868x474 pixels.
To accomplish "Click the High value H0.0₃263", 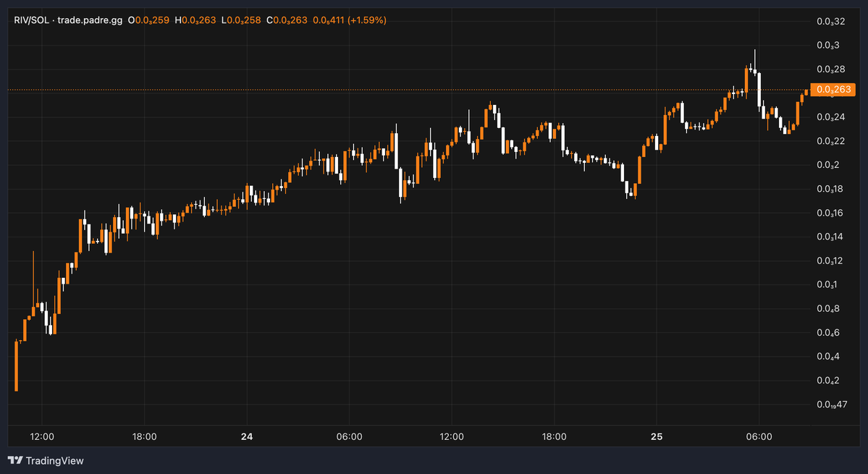I will (x=195, y=20).
